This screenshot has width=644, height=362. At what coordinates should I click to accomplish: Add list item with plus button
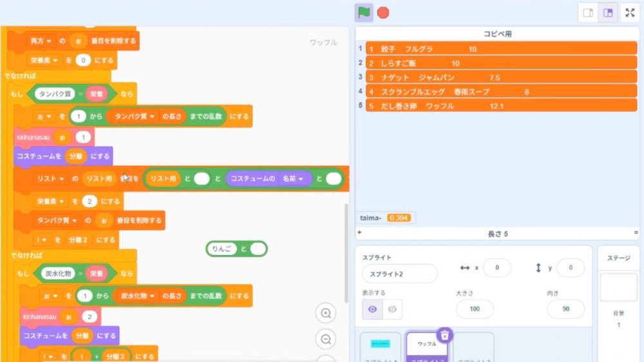coord(359,233)
